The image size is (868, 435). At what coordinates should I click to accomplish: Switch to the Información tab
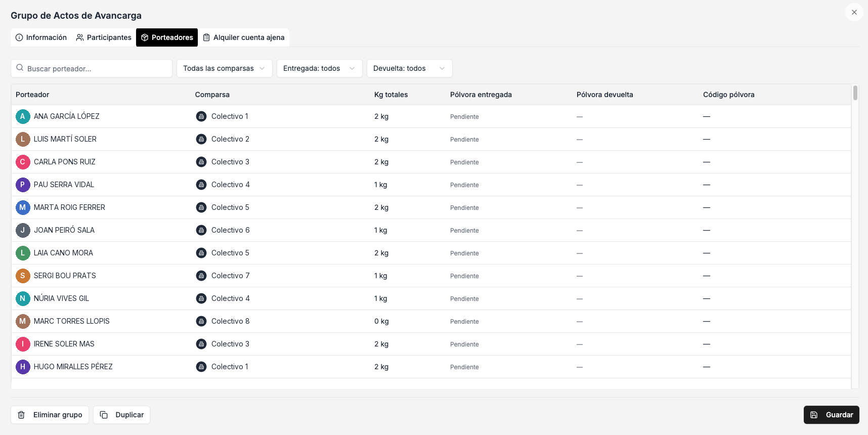pyautogui.click(x=41, y=37)
